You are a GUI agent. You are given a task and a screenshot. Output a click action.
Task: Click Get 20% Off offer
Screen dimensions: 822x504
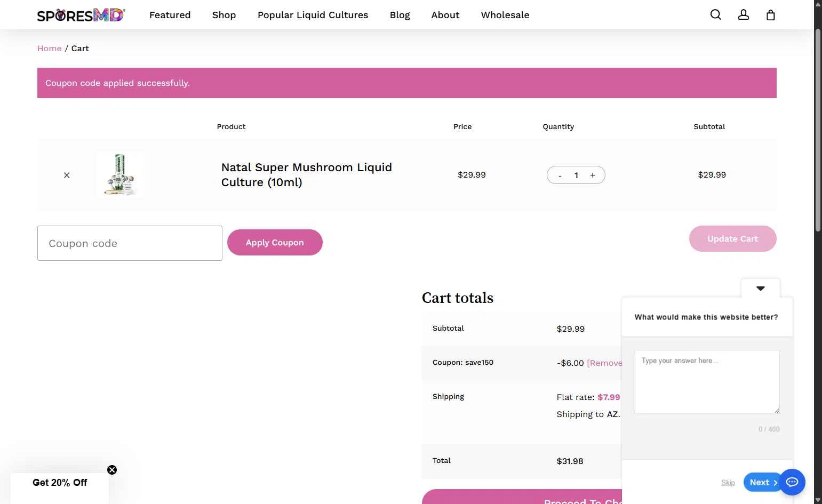click(x=60, y=483)
